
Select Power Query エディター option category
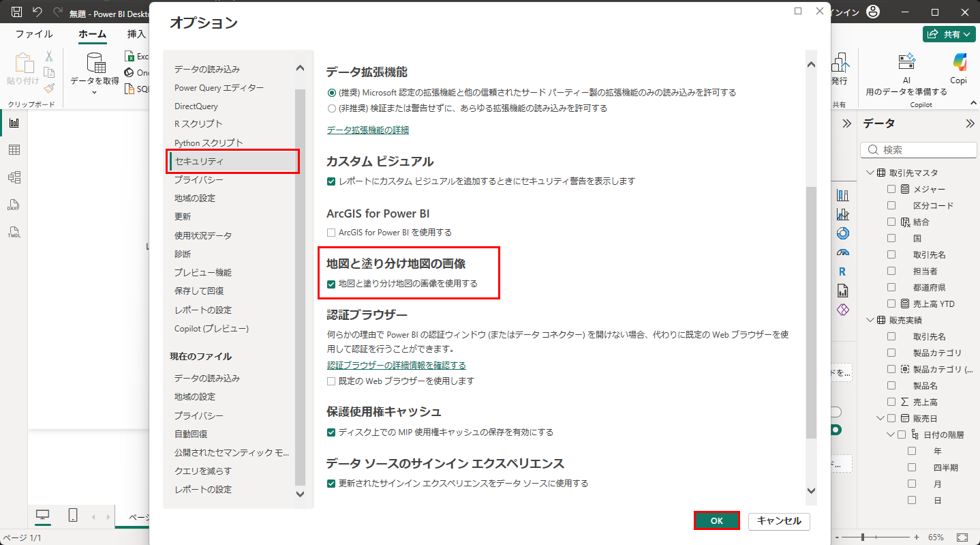219,88
